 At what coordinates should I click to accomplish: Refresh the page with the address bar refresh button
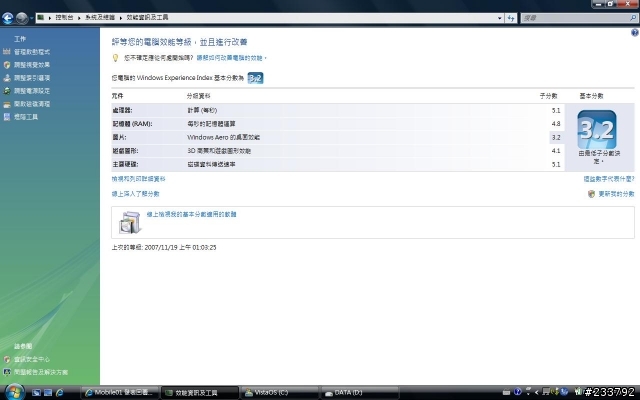tap(511, 18)
